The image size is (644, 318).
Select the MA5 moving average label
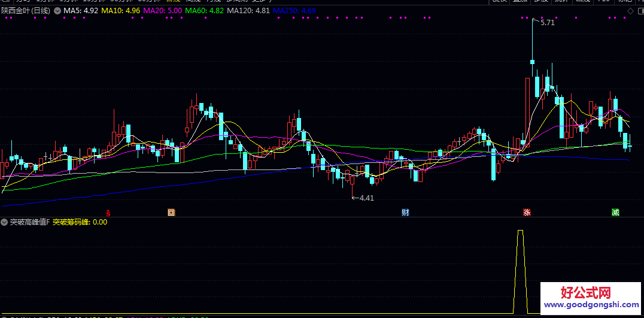[x=81, y=11]
